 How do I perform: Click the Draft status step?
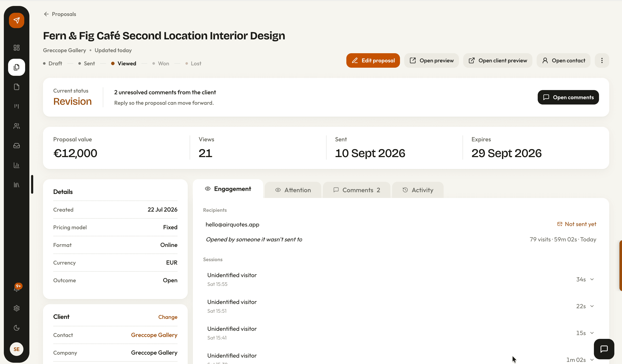pyautogui.click(x=53, y=63)
